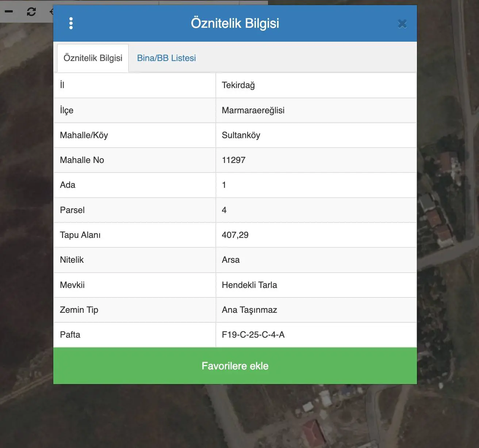Click the refresh arrows icon
Viewport: 479px width, 448px height.
31,12
